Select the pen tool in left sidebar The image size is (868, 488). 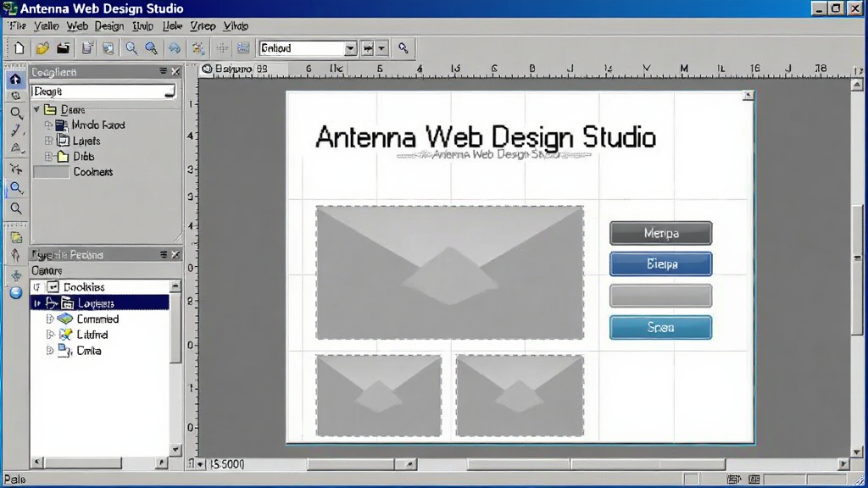click(16, 130)
